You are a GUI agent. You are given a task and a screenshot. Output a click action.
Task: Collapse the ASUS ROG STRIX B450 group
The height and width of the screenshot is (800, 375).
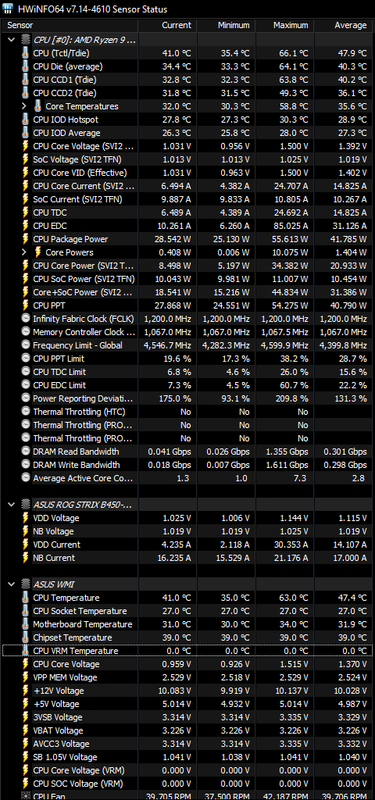pyautogui.click(x=11, y=505)
